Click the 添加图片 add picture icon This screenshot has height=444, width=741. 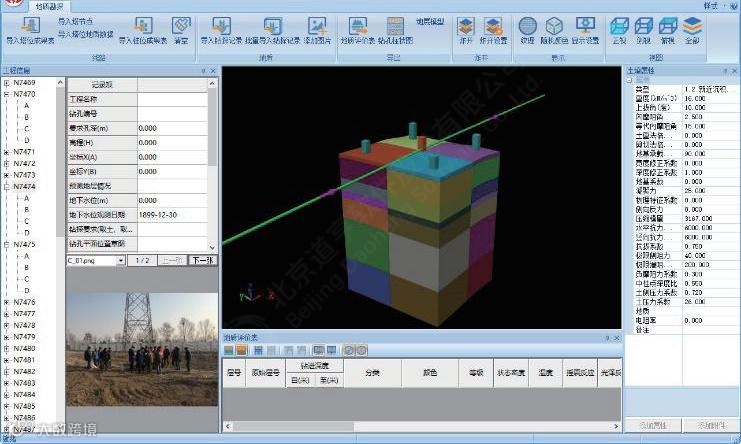(x=317, y=25)
